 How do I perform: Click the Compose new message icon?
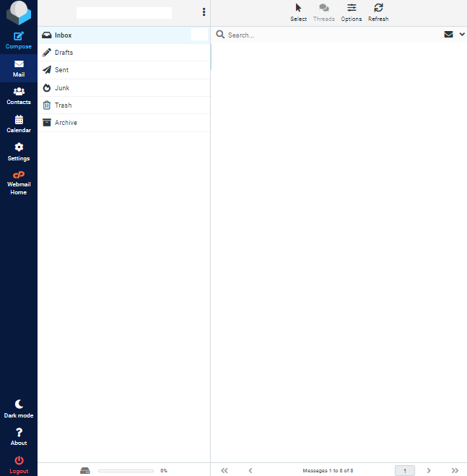point(19,37)
